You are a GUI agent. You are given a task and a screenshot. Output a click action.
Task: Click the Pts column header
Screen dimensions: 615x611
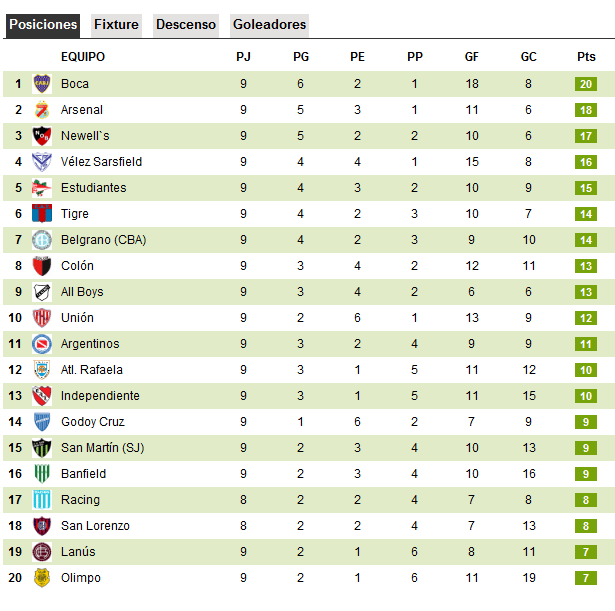click(586, 57)
